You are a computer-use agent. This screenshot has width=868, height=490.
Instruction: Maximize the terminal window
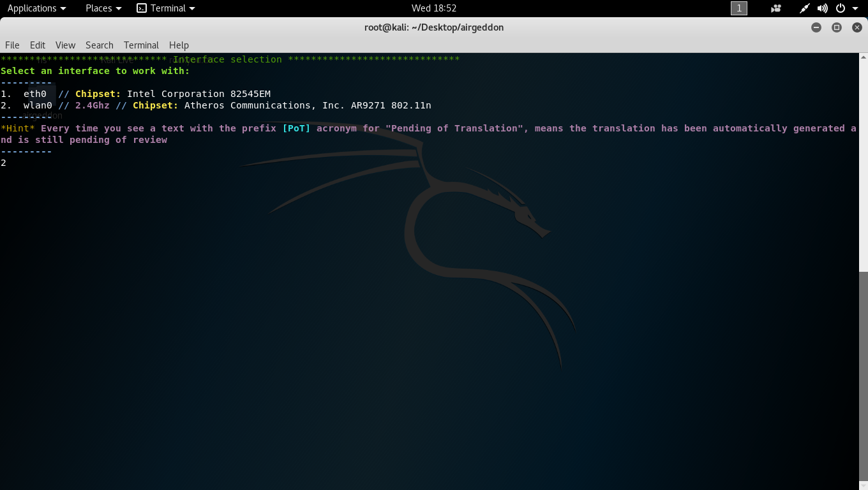click(x=837, y=27)
